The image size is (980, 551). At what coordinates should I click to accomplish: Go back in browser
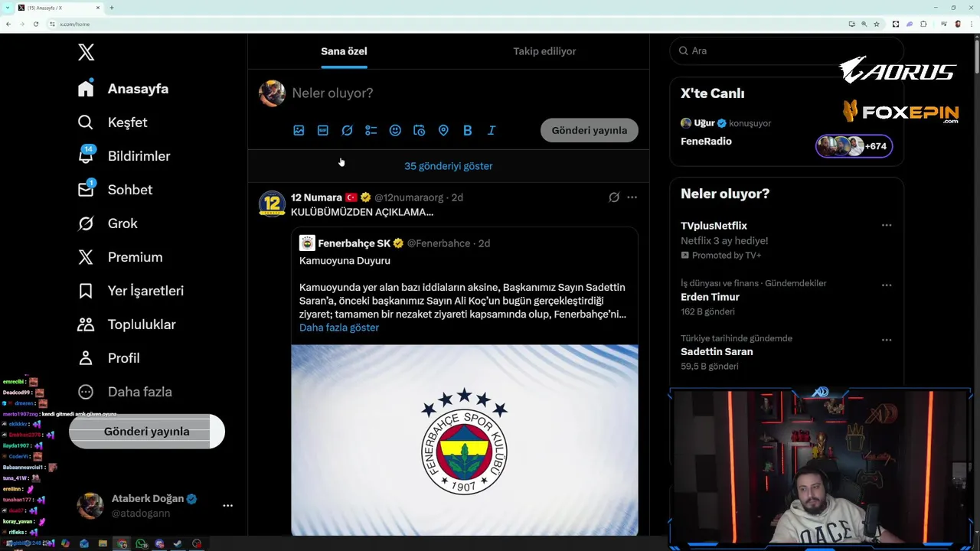point(8,24)
